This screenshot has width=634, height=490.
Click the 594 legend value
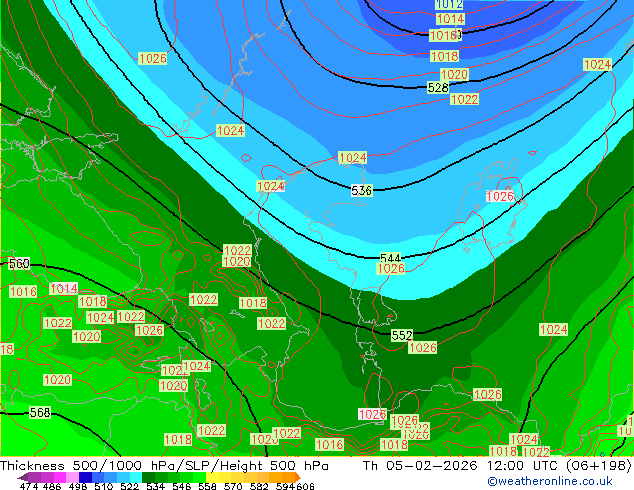tap(285, 486)
